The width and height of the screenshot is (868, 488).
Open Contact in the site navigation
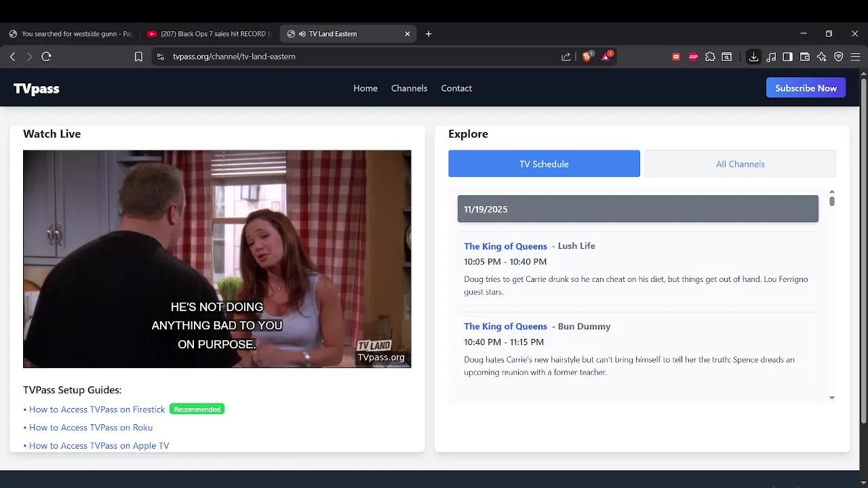point(456,88)
